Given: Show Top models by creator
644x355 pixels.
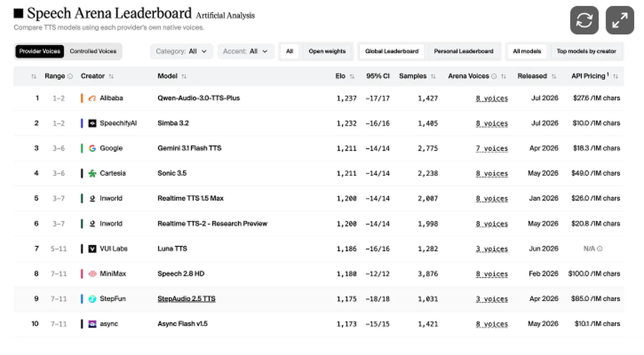Looking at the screenshot, I should point(586,52).
